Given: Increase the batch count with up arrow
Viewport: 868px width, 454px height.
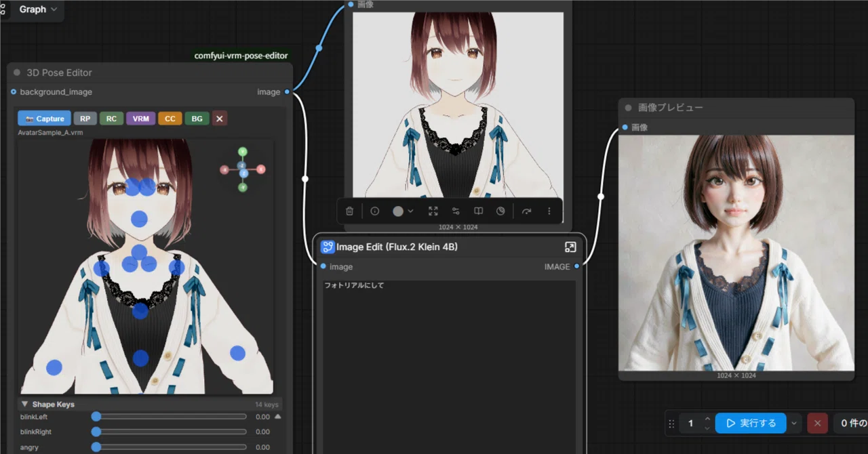Looking at the screenshot, I should point(707,419).
